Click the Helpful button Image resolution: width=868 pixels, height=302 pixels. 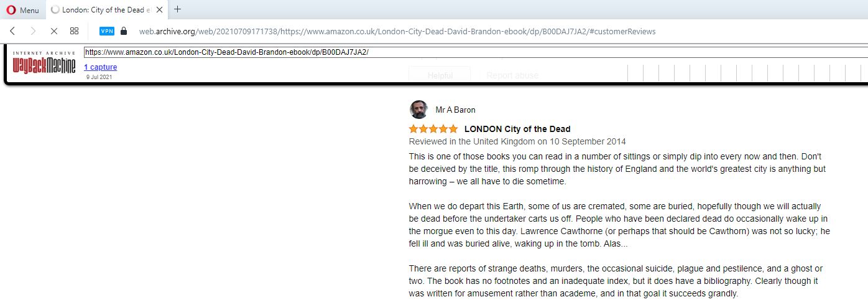440,75
